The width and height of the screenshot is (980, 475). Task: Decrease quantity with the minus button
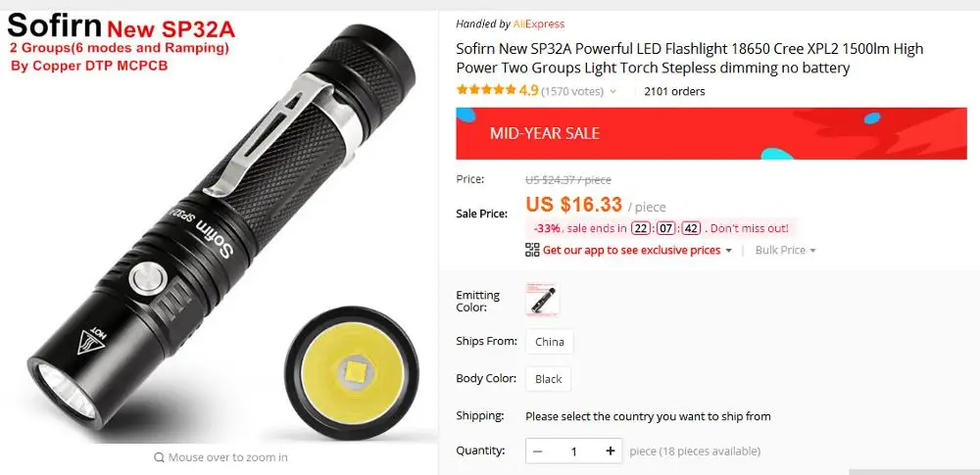(x=538, y=451)
